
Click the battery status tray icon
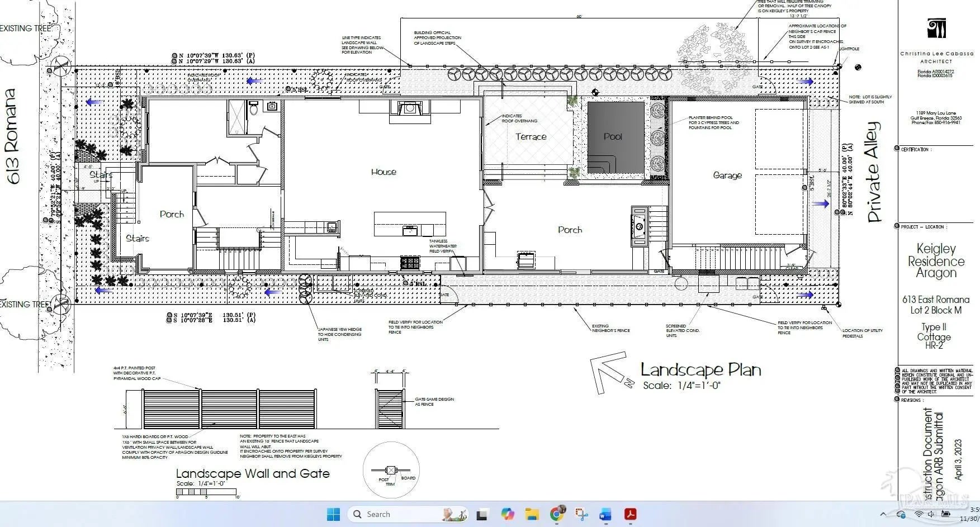tap(946, 514)
